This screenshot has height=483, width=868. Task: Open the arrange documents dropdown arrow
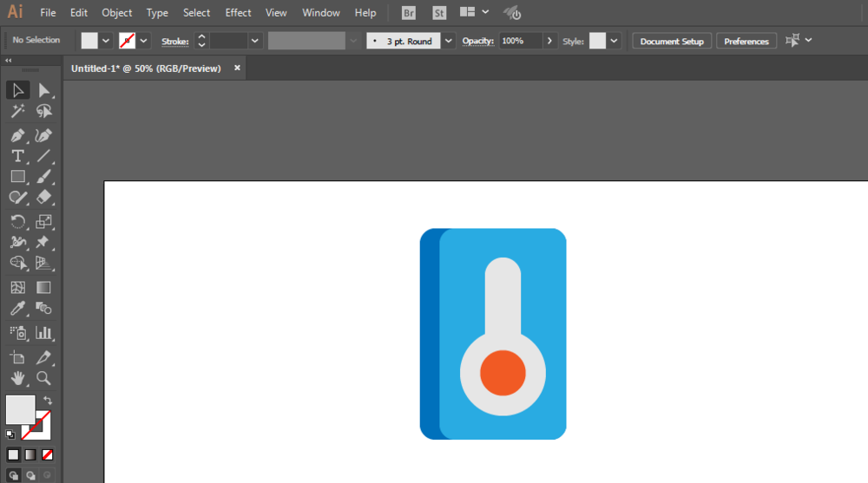click(485, 12)
